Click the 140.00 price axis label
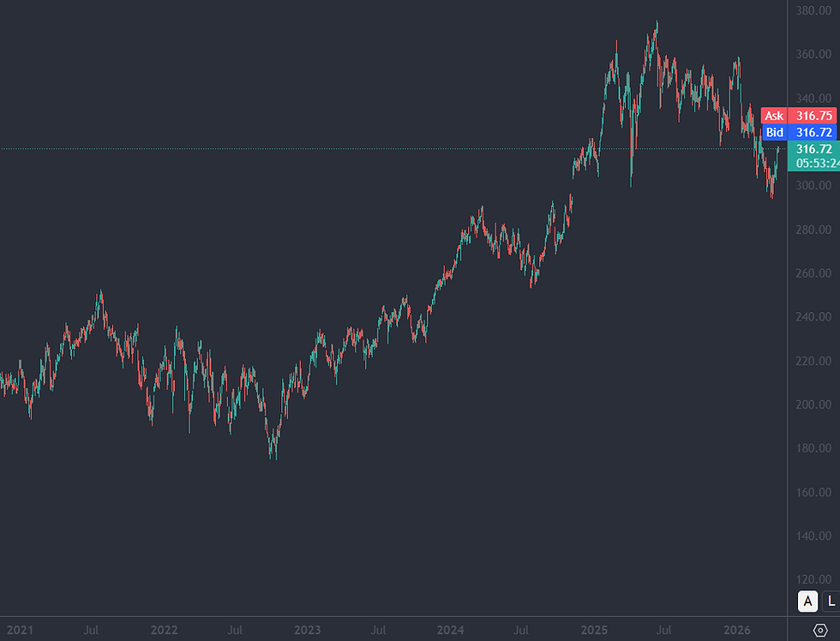The image size is (840, 641). (813, 536)
